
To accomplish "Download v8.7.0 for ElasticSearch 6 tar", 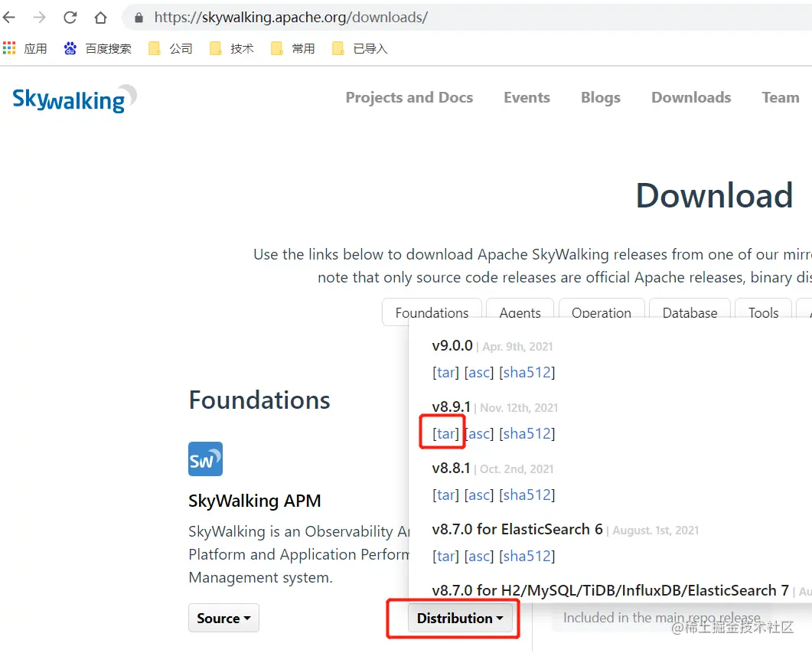I will click(445, 556).
